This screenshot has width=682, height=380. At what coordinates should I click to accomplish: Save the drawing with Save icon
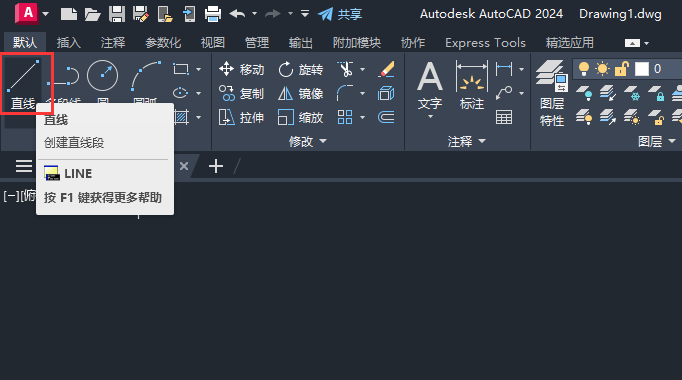(117, 14)
